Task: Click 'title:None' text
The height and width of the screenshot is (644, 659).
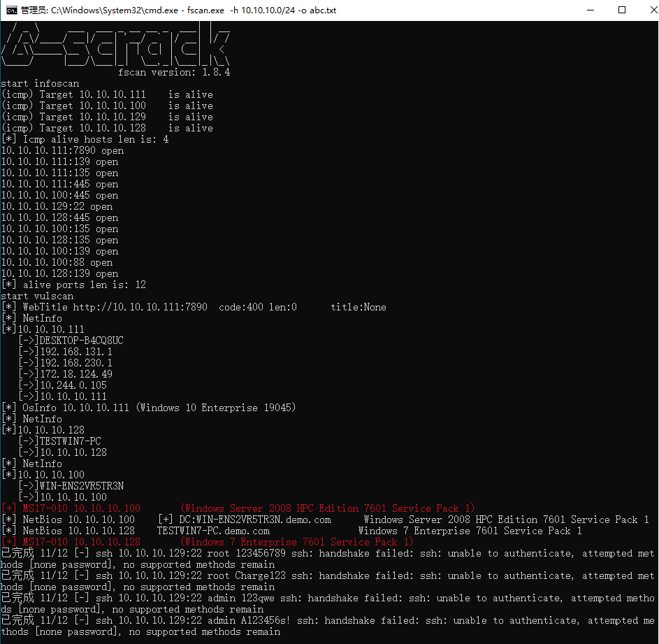Action: pos(359,307)
